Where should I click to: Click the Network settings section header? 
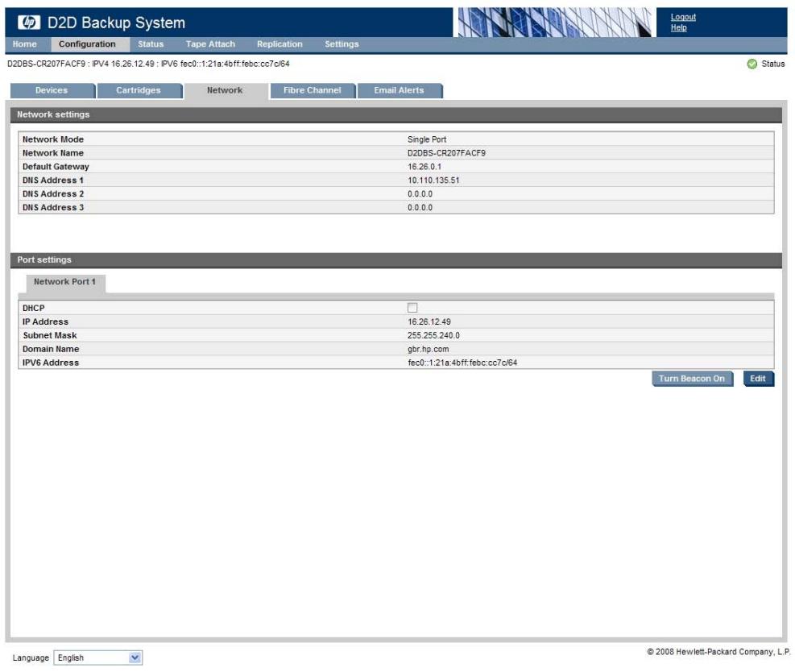[x=396, y=114]
